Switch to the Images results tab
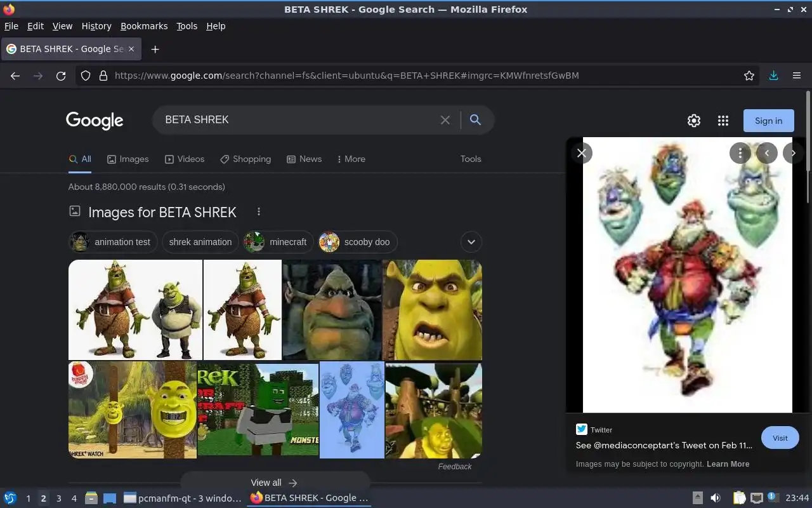 pos(128,159)
